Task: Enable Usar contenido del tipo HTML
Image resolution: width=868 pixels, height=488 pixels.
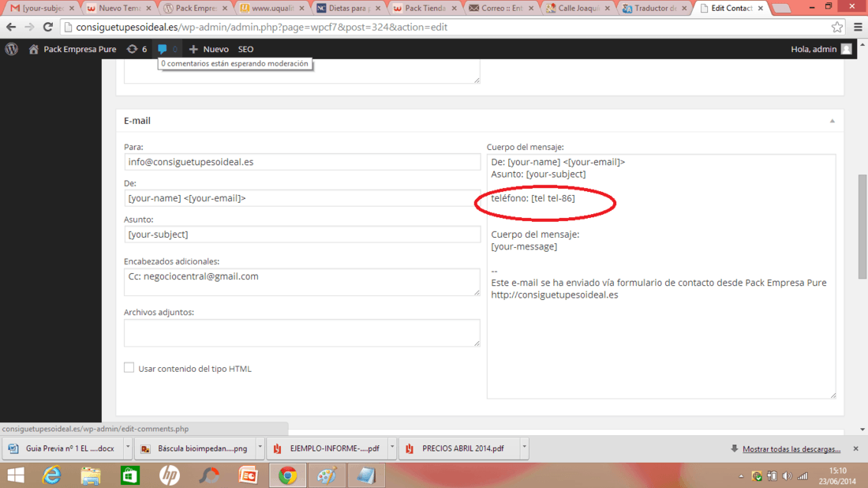Action: click(129, 368)
